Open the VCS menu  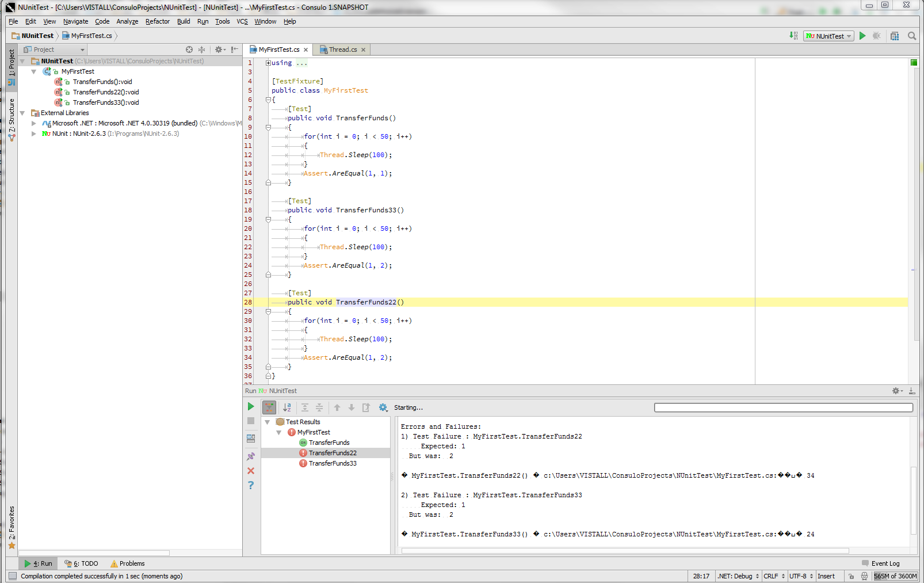point(242,21)
